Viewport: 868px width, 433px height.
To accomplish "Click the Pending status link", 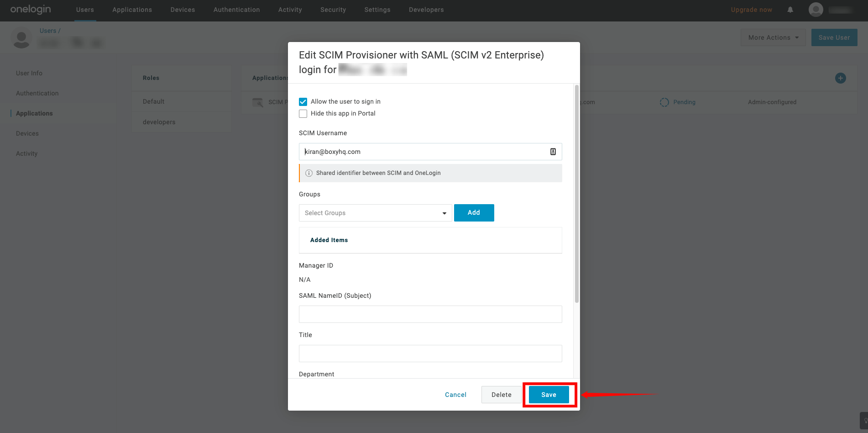I will click(685, 102).
